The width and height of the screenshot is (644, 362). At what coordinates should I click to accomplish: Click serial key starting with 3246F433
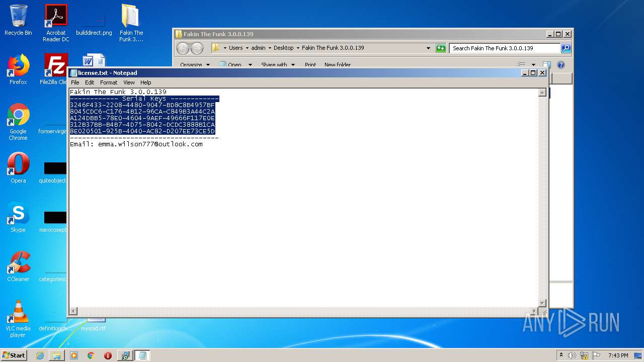pyautogui.click(x=142, y=105)
